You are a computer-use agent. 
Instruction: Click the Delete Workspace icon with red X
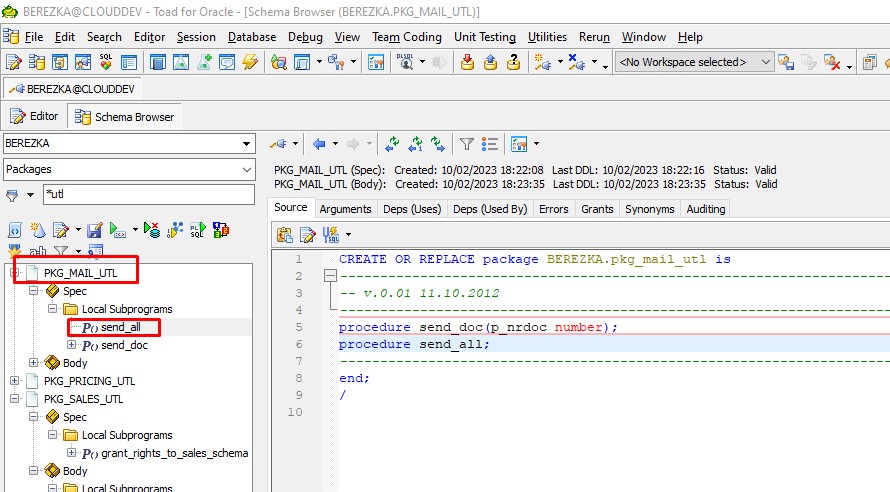click(832, 62)
